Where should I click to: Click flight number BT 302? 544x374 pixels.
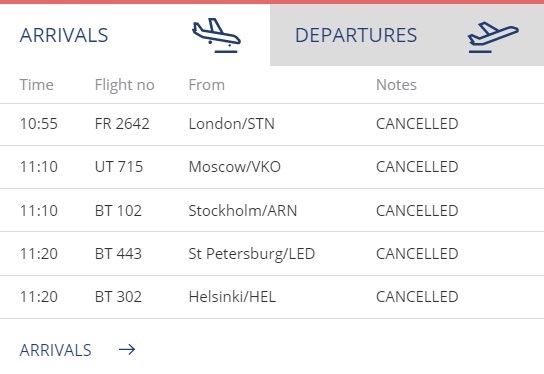(118, 297)
